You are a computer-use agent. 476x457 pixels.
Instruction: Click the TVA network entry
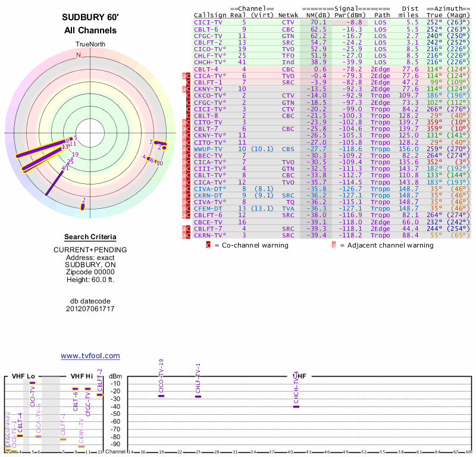(x=288, y=209)
